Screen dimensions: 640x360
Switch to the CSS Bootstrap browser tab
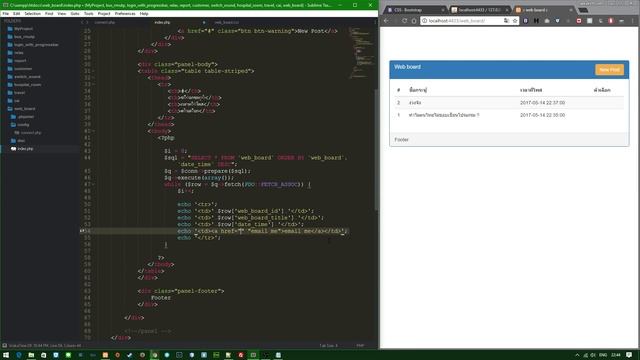click(x=416, y=10)
